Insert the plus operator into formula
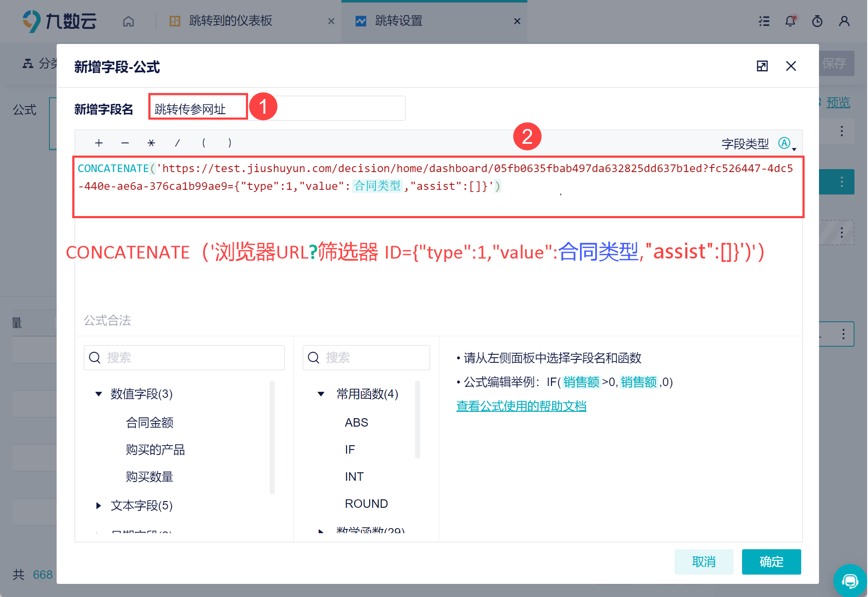The width and height of the screenshot is (868, 597). pyautogui.click(x=99, y=143)
